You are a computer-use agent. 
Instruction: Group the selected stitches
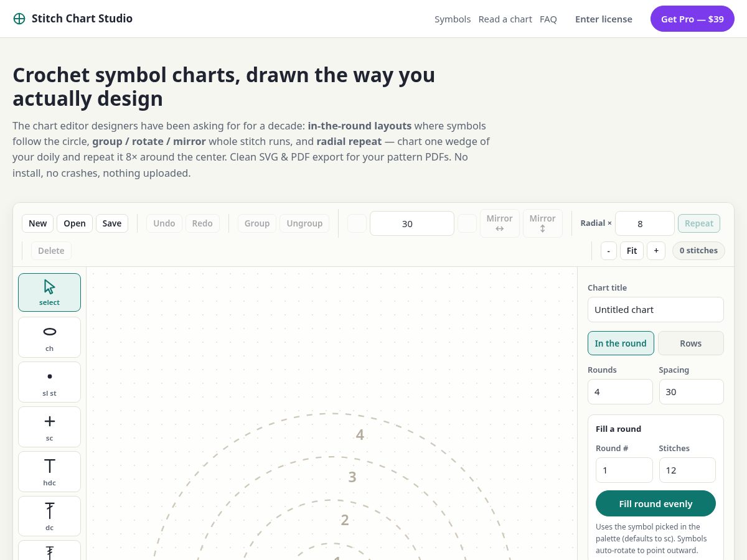[x=257, y=223]
